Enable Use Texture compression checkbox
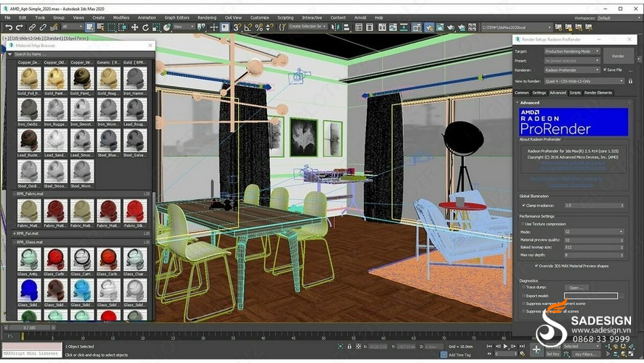The height and width of the screenshot is (363, 644). click(x=523, y=224)
